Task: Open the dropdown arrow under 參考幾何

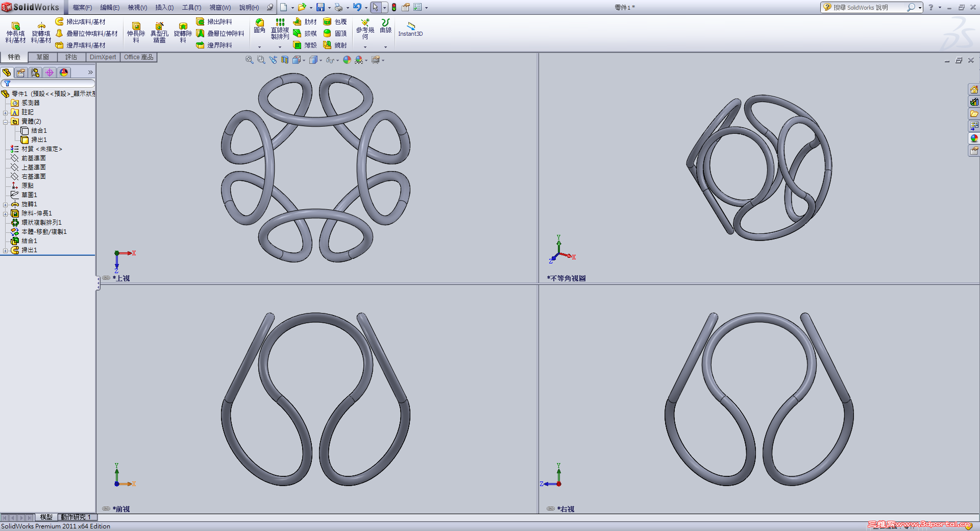Action: (x=365, y=47)
